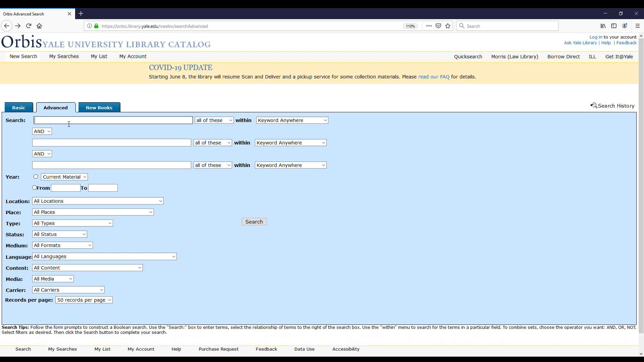Expand the All Content dropdown
This screenshot has height=362, width=644.
click(x=88, y=268)
